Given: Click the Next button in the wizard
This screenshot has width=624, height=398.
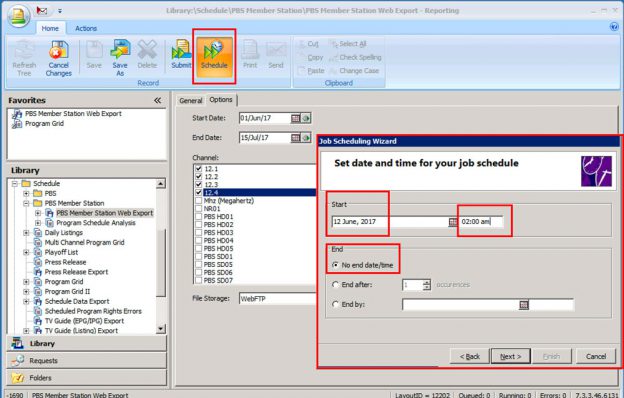Looking at the screenshot, I should click(511, 356).
